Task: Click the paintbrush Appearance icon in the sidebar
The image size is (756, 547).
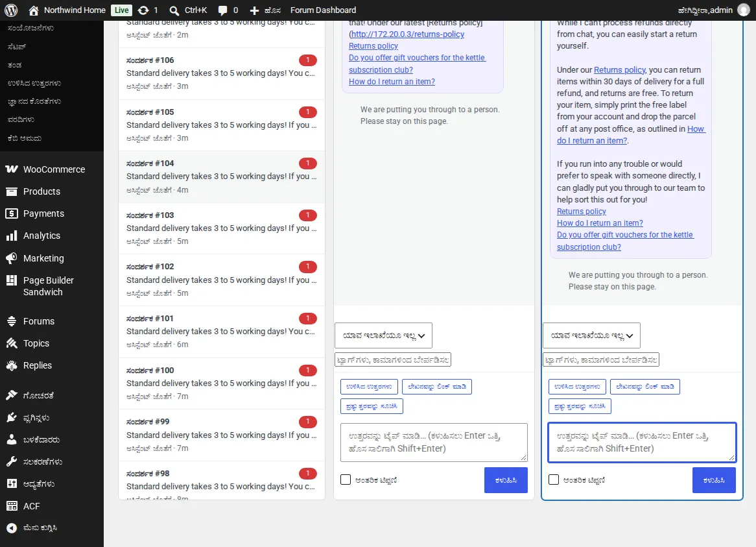Action: tap(12, 396)
